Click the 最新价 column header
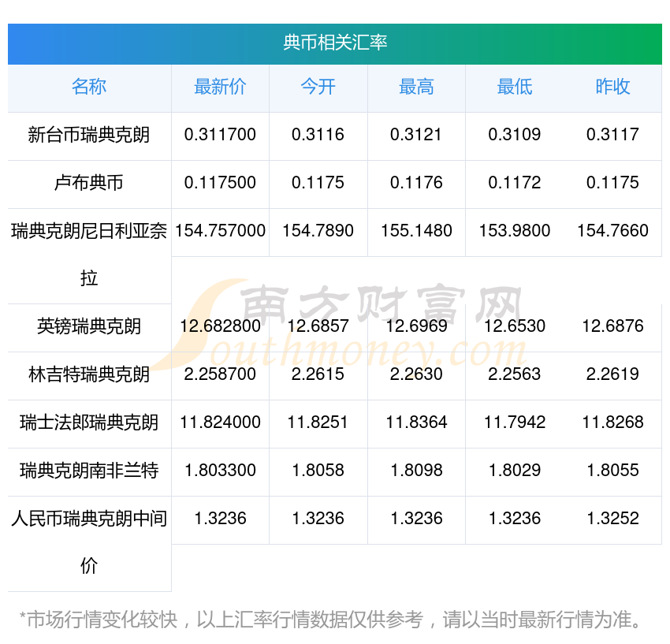 click(x=220, y=87)
